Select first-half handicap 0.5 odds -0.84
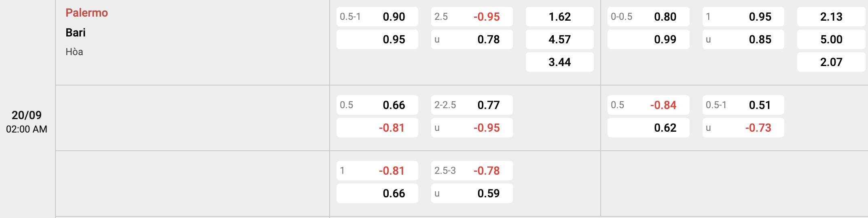The width and height of the screenshot is (868, 218). tap(648, 105)
